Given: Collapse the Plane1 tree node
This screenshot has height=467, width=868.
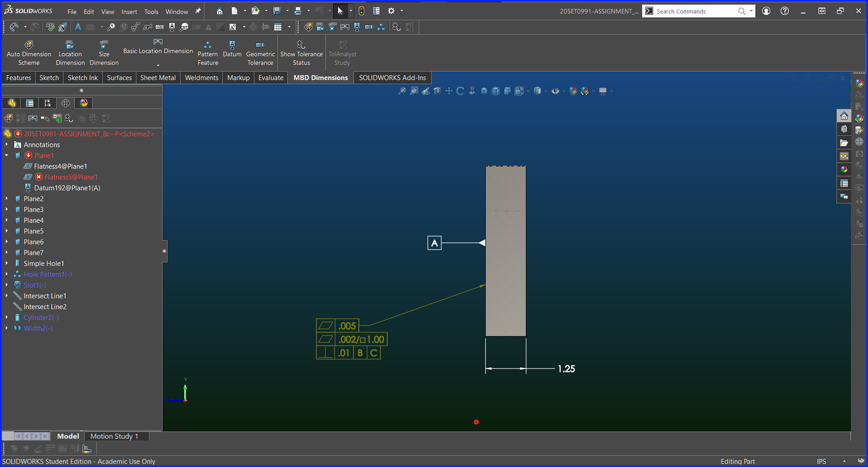Looking at the screenshot, I should click(7, 155).
